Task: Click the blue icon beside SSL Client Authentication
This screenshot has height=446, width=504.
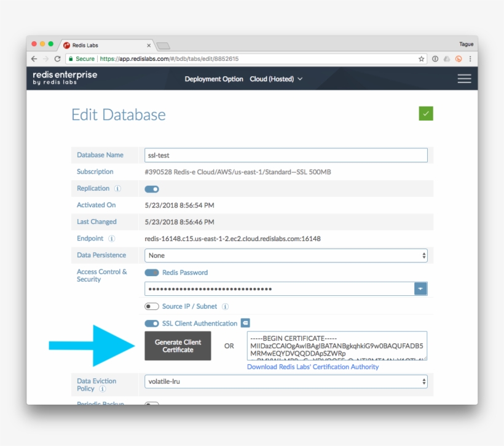Action: [x=245, y=323]
